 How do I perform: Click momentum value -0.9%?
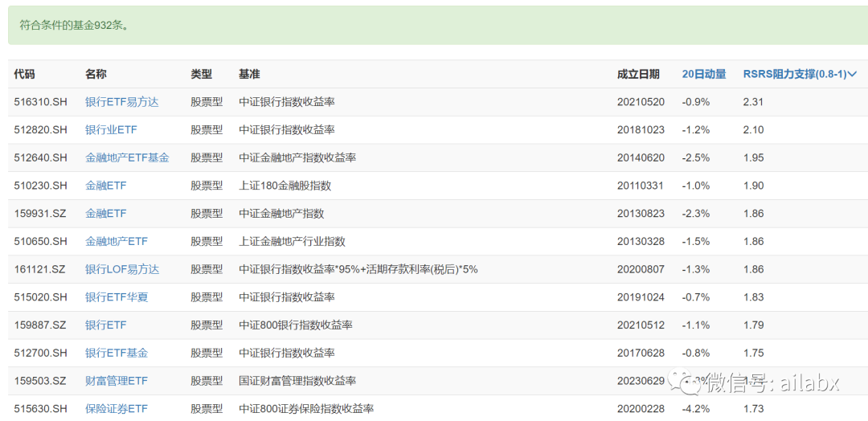696,102
